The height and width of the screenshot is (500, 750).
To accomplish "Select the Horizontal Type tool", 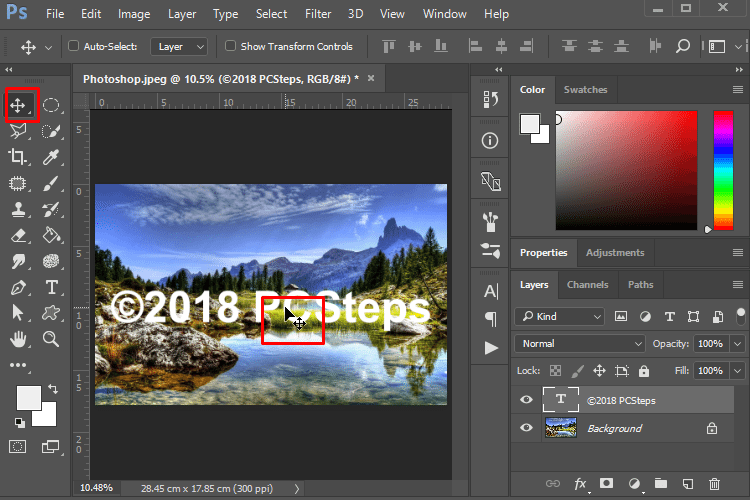I will (51, 287).
